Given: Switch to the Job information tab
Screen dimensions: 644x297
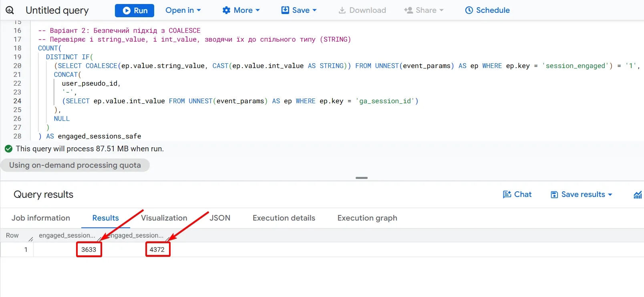Looking at the screenshot, I should click(41, 218).
